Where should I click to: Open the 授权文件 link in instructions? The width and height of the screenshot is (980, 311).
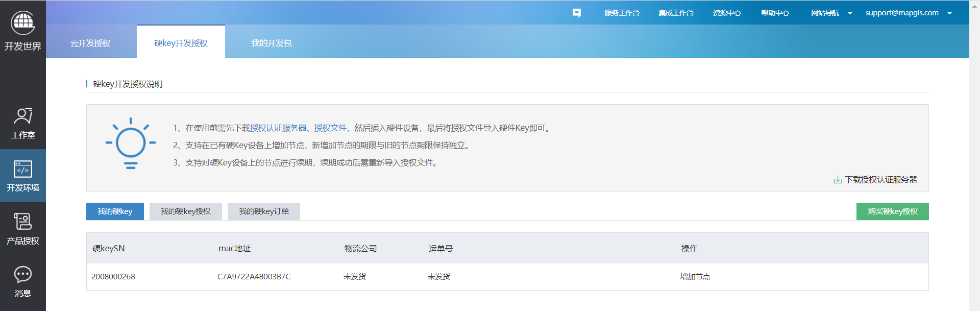point(330,128)
